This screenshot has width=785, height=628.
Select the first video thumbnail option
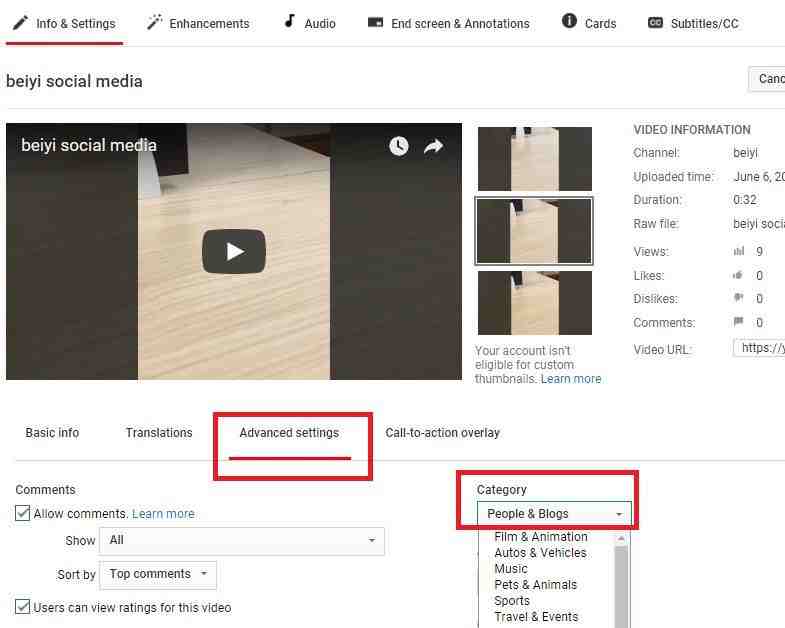(x=534, y=158)
